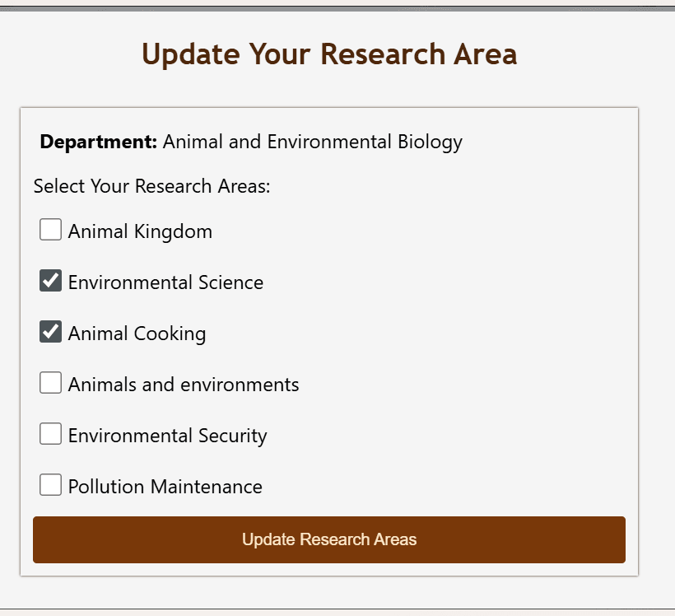Click the "Environmental Security" label text
675x616 pixels.
pyautogui.click(x=167, y=436)
